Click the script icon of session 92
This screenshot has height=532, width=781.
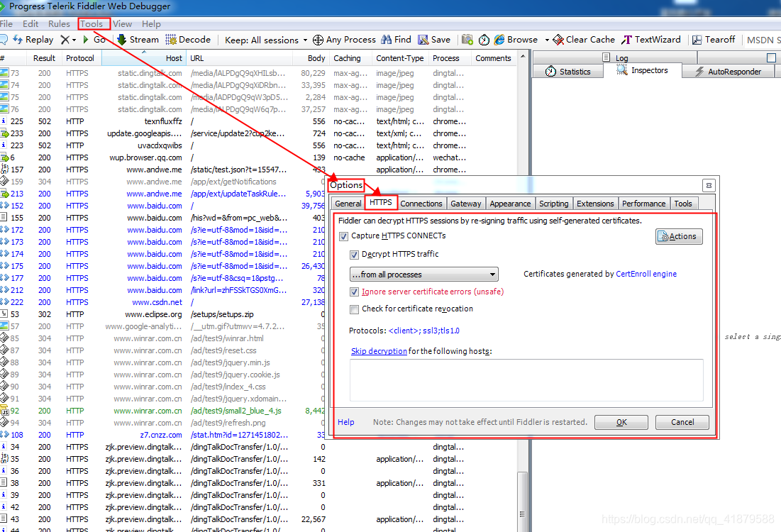pos(4,411)
